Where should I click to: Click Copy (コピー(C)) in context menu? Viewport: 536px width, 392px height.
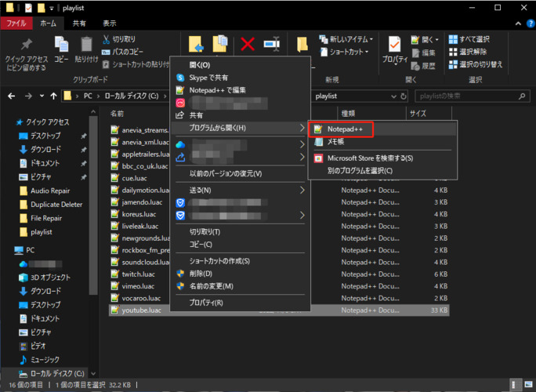(x=240, y=245)
